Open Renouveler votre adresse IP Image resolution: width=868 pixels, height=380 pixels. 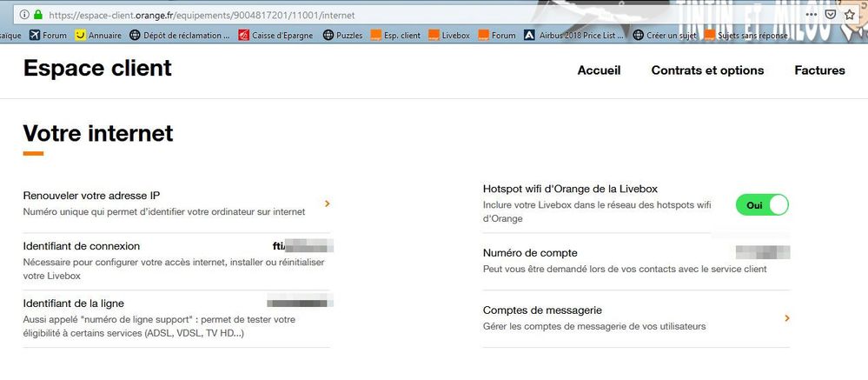[x=176, y=203]
